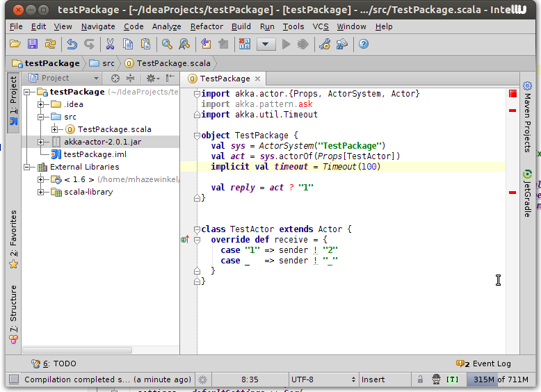Click the Save All toolbar icon
Viewport: 541px width, 392px height.
(x=33, y=44)
